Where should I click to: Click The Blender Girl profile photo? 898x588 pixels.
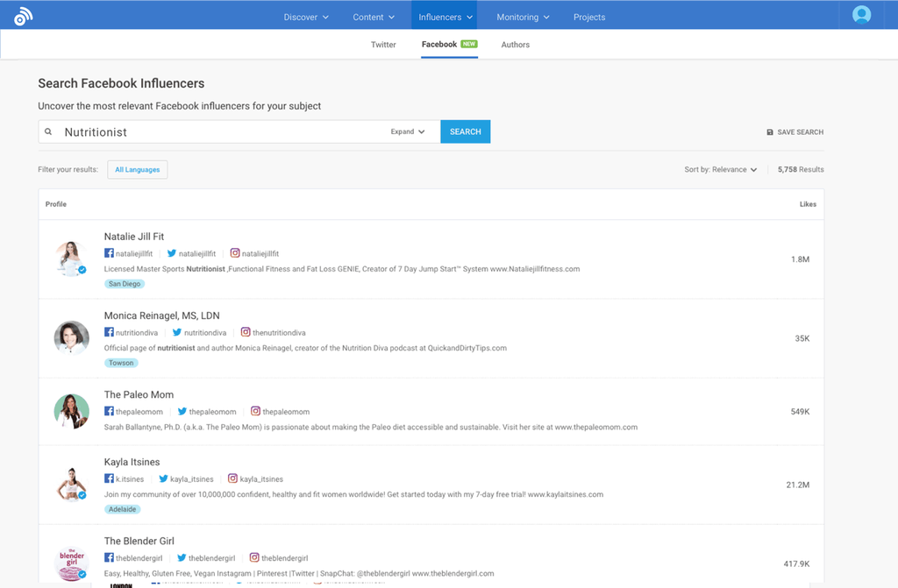point(72,563)
